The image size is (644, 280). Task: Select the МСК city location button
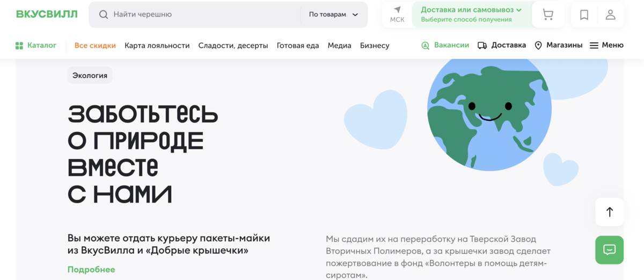(x=397, y=15)
